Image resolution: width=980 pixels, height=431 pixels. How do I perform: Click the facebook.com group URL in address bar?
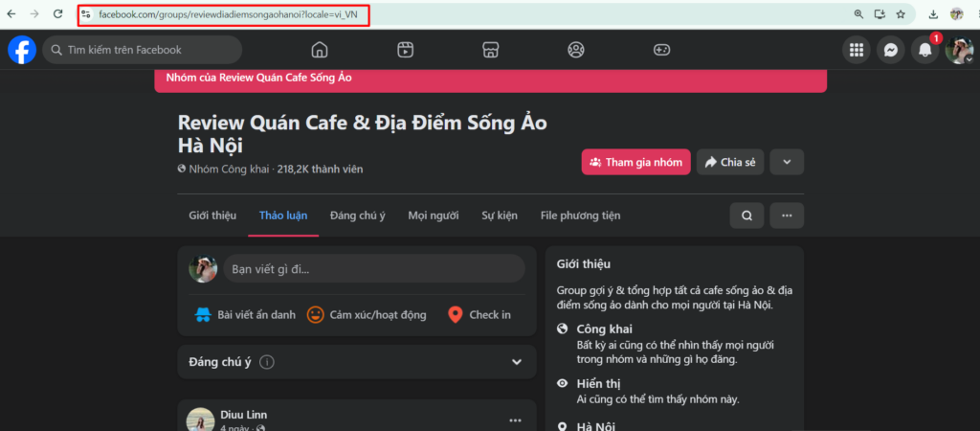[x=228, y=13]
